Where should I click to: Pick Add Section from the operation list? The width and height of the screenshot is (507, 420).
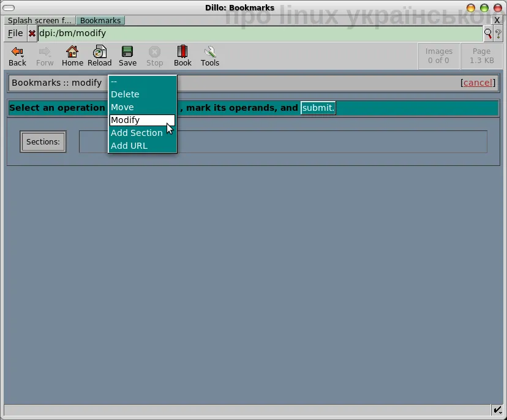click(142, 133)
